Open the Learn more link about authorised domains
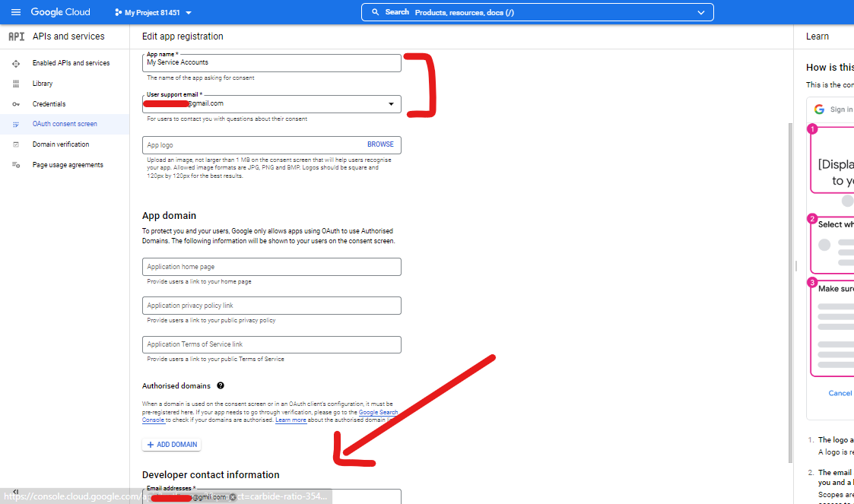This screenshot has width=854, height=504. click(x=290, y=420)
